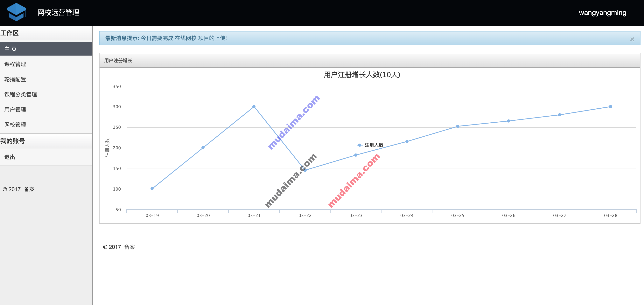Select the 03-28 data point at 300
644x305 pixels.
(x=611, y=107)
